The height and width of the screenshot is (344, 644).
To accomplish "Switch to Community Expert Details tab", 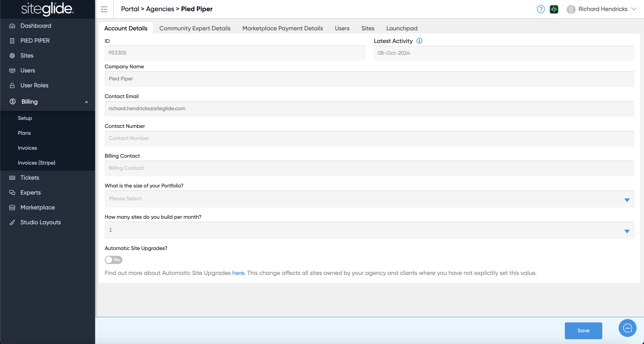I will 195,28.
